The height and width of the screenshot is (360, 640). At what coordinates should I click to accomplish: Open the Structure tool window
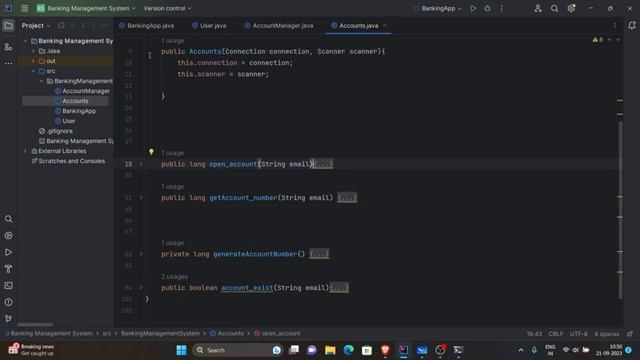pyautogui.click(x=8, y=47)
